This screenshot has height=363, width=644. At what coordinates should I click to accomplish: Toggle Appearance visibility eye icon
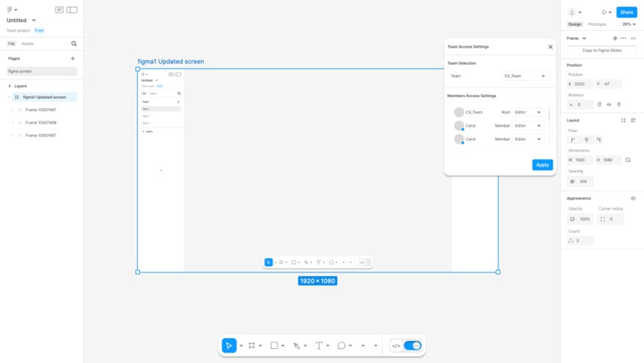pyautogui.click(x=633, y=198)
